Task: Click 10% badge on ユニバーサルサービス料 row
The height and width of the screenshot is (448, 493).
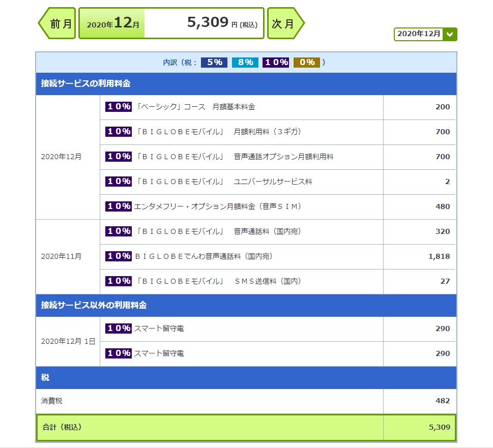Action: coord(119,181)
